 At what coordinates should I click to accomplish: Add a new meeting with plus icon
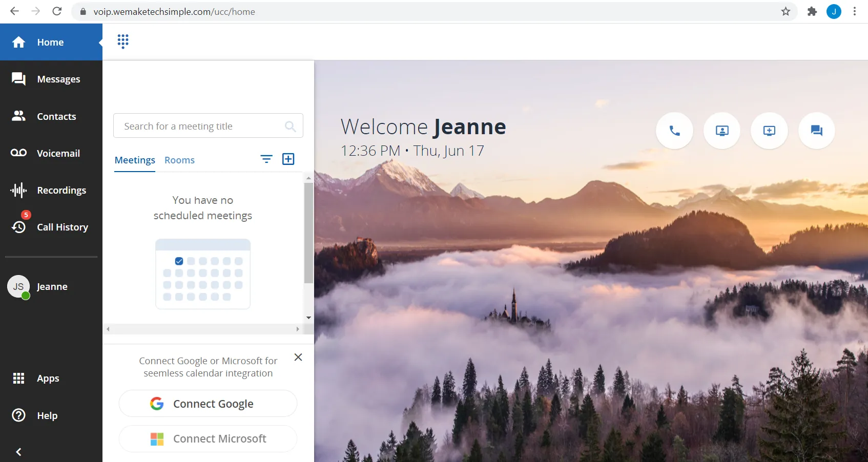click(288, 159)
